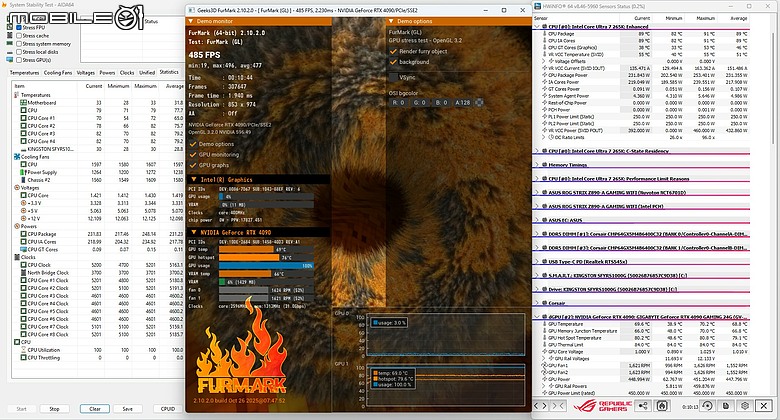This screenshot has height=420, width=780.
Task: Click Stress cache icon in AIDA64
Action: point(9,35)
